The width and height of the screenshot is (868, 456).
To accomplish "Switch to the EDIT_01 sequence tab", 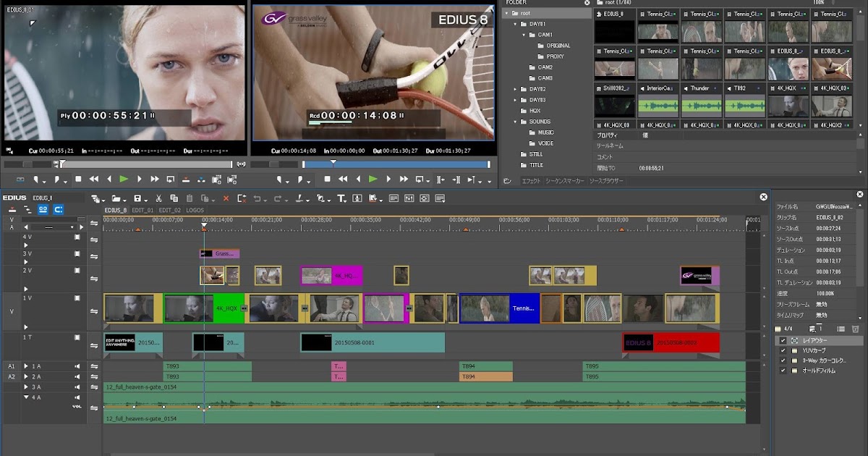I will point(142,210).
